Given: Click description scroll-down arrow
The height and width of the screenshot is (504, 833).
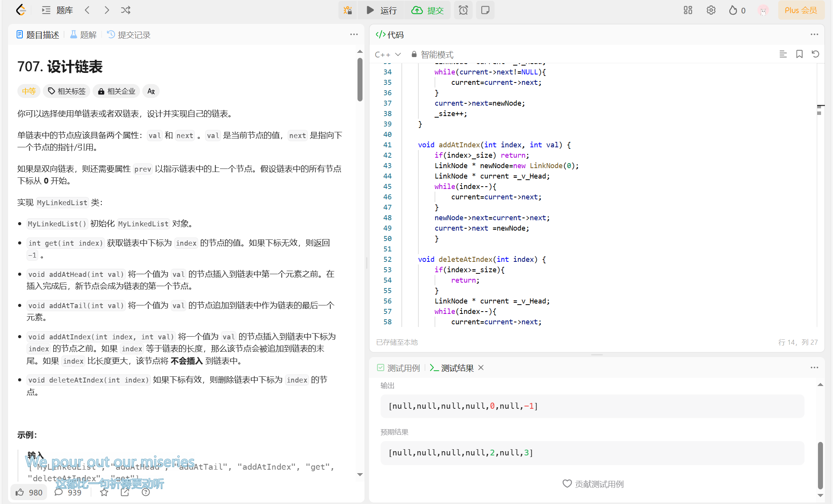Looking at the screenshot, I should (x=360, y=475).
